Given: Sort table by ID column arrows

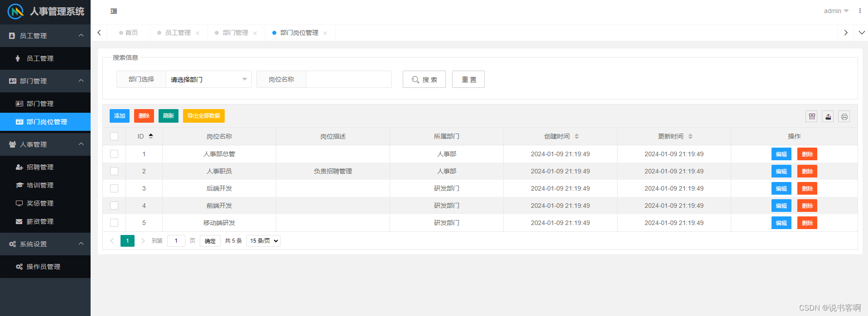Looking at the screenshot, I should tap(151, 136).
